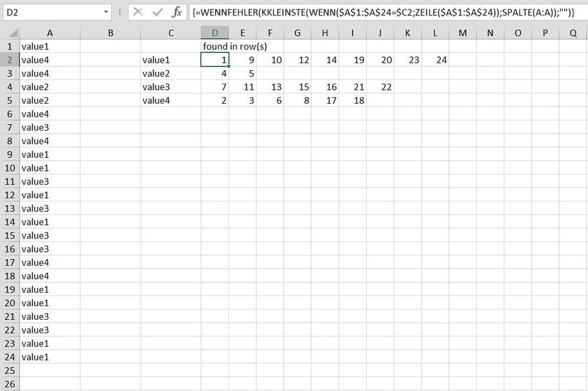Image resolution: width=588 pixels, height=391 pixels.
Task: Click cell C2 labeled value1
Action: pos(171,60)
